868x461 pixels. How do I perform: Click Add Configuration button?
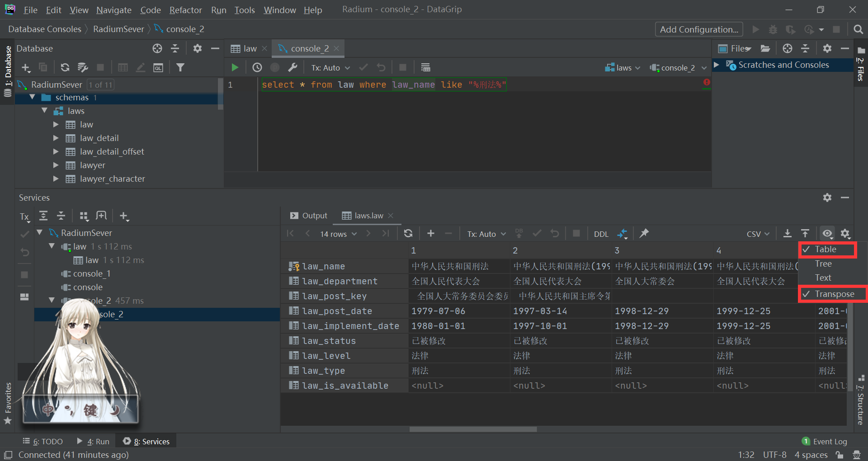tap(699, 29)
